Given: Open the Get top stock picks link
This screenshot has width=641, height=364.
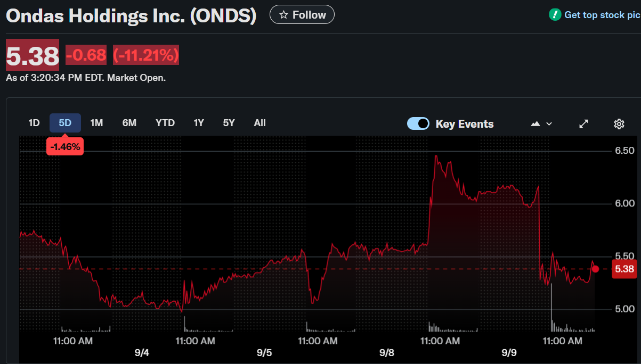Looking at the screenshot, I should point(602,15).
